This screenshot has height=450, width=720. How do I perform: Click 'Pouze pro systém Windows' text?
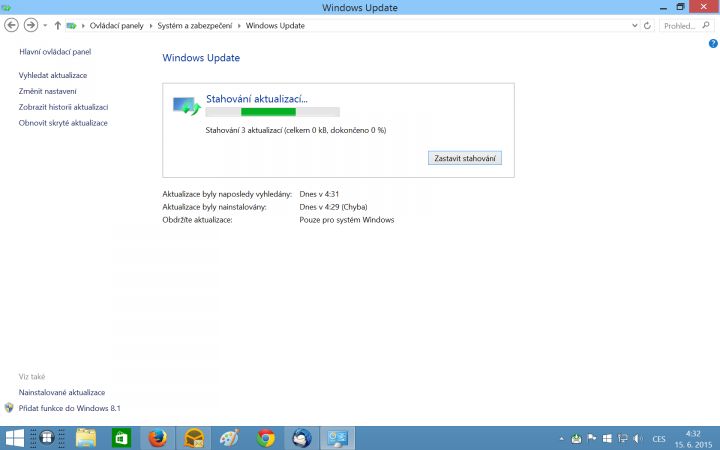tap(347, 220)
